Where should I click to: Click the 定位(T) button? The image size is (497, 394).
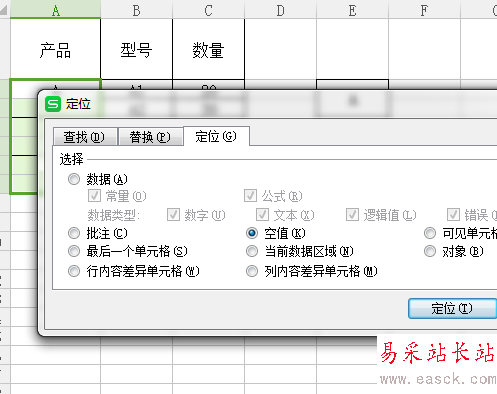453,308
